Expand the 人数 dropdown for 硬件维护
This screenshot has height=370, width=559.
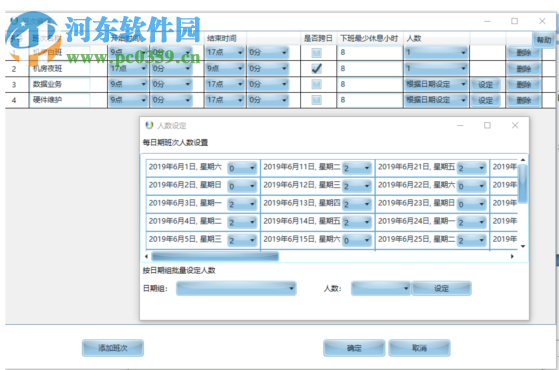tap(436, 100)
